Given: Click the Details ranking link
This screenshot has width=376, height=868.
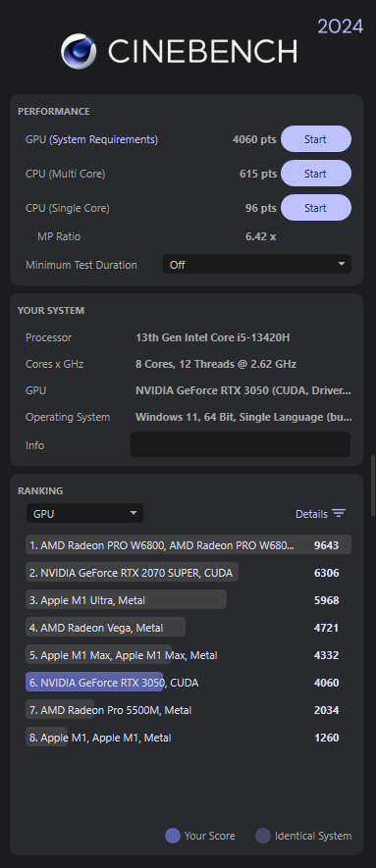Looking at the screenshot, I should coord(311,514).
